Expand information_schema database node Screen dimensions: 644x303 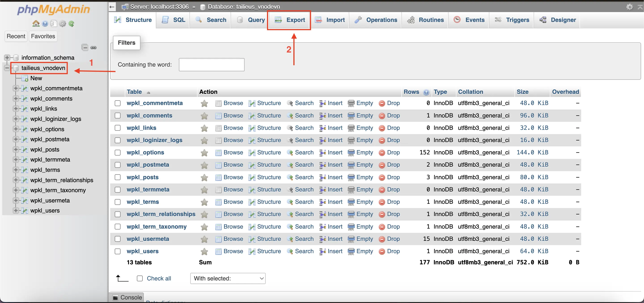(7, 58)
